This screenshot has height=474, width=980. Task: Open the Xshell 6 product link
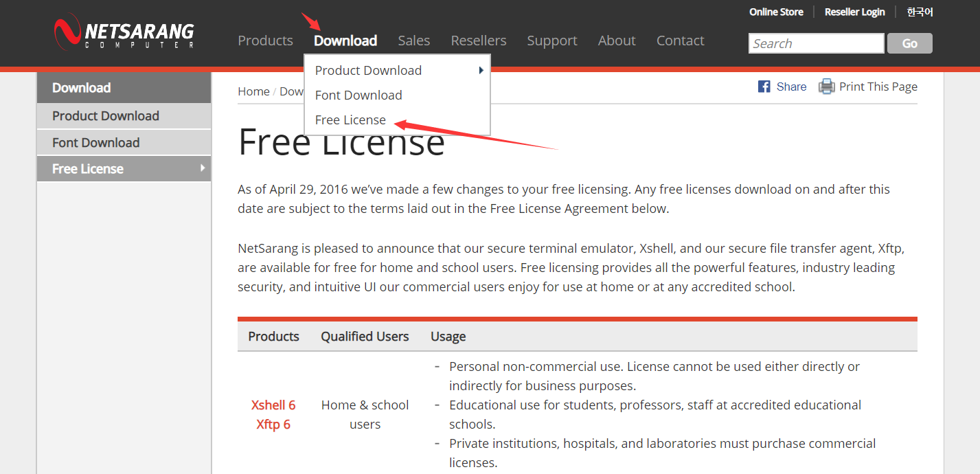click(x=273, y=405)
